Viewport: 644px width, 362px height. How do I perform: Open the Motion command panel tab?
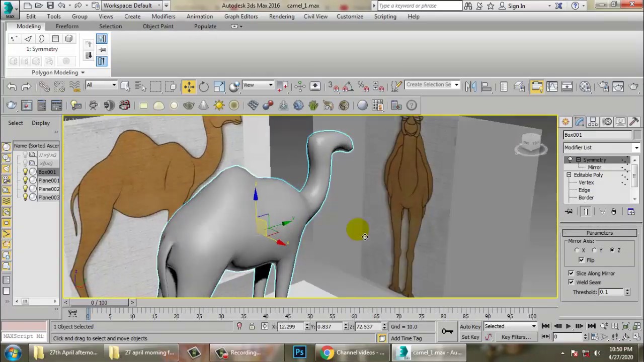pyautogui.click(x=607, y=122)
